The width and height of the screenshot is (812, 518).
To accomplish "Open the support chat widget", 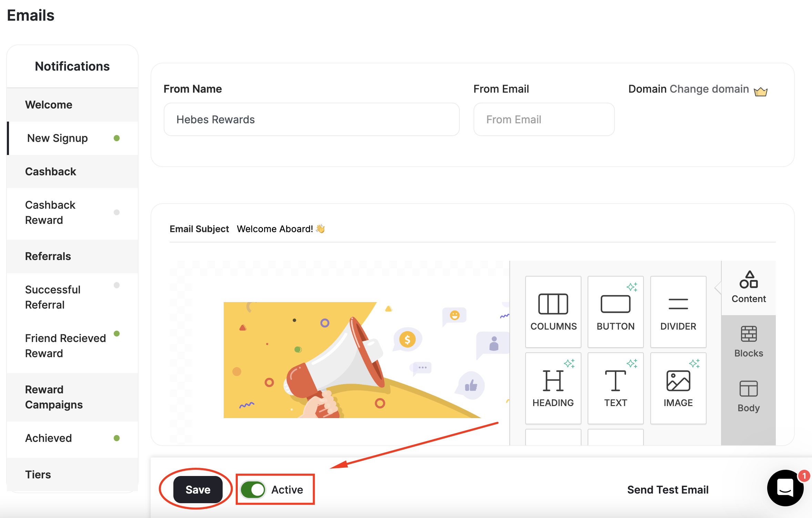I will 785,488.
